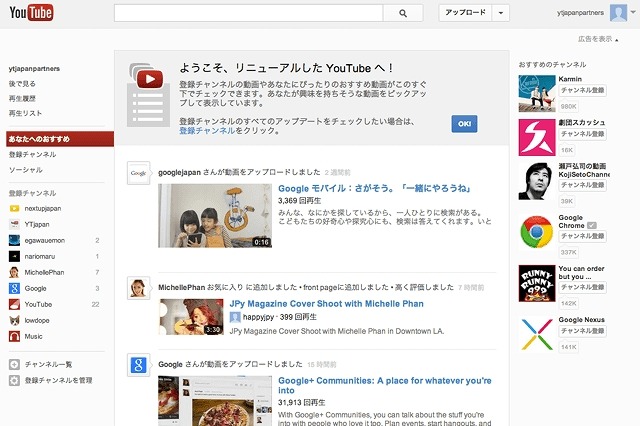
Task: Open ytjapanpartners in sidebar
Action: coord(34,69)
